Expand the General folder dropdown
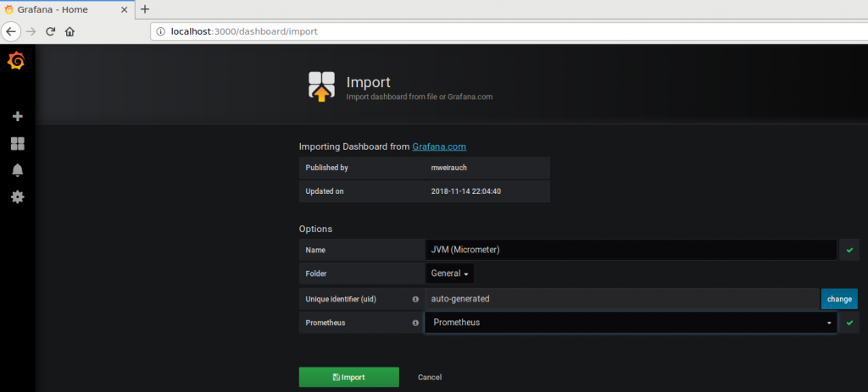This screenshot has width=868, height=392. 449,273
